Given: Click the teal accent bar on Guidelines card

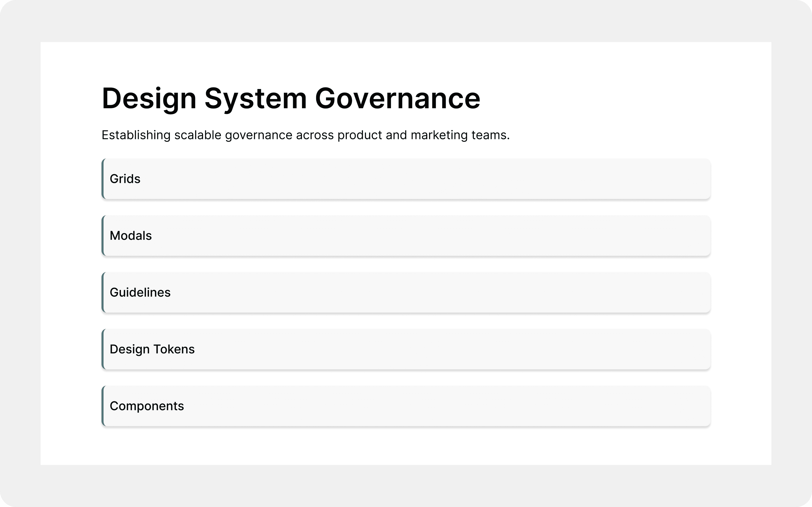Looking at the screenshot, I should pyautogui.click(x=103, y=292).
